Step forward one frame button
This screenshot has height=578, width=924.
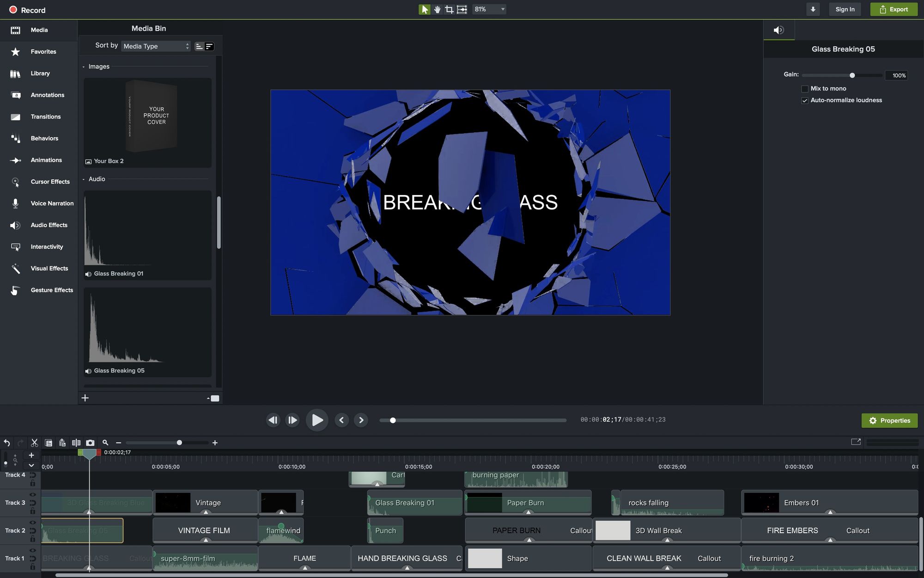292,420
